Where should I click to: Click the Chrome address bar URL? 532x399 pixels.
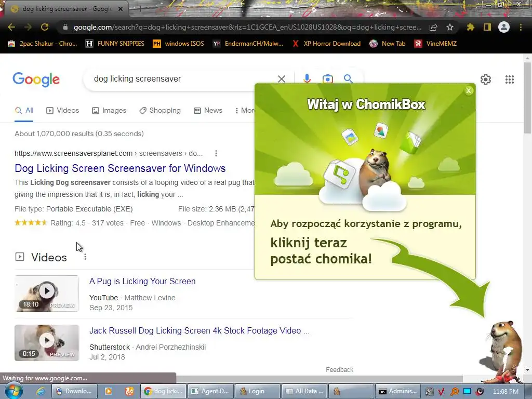247,27
